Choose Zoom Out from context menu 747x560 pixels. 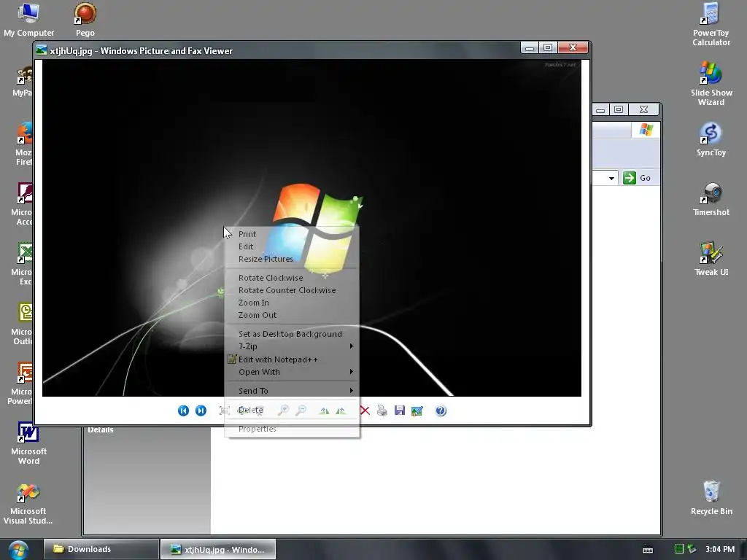point(292,315)
